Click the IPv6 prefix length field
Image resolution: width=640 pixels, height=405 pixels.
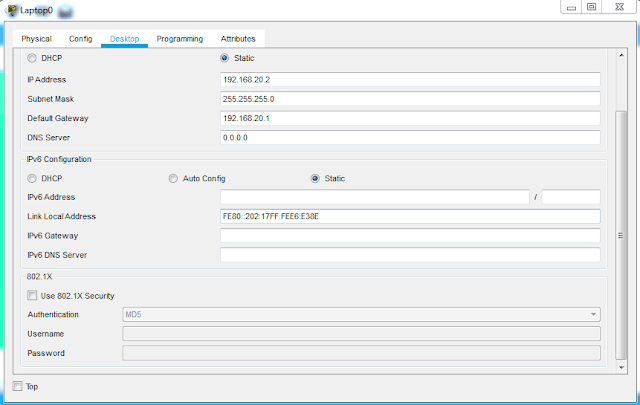571,197
